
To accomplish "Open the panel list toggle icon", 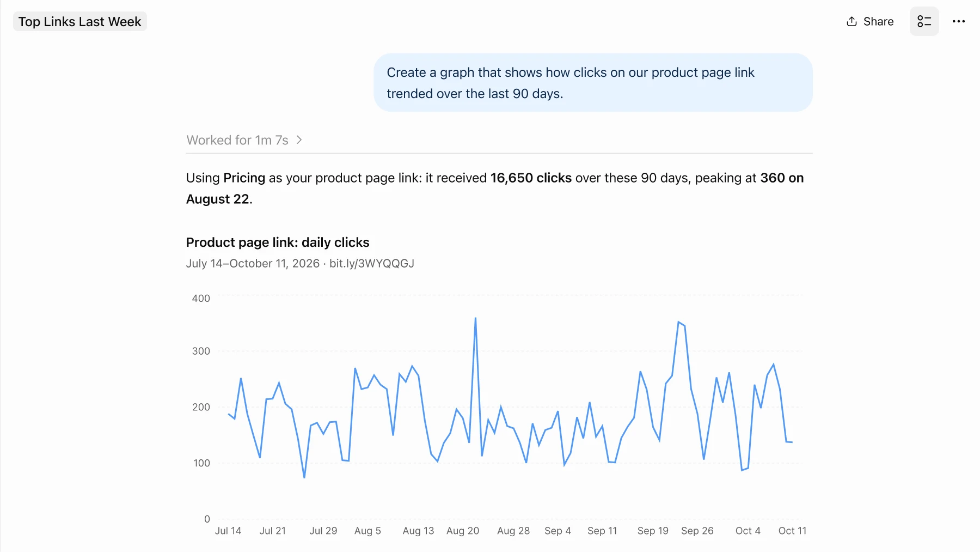I will pyautogui.click(x=924, y=21).
